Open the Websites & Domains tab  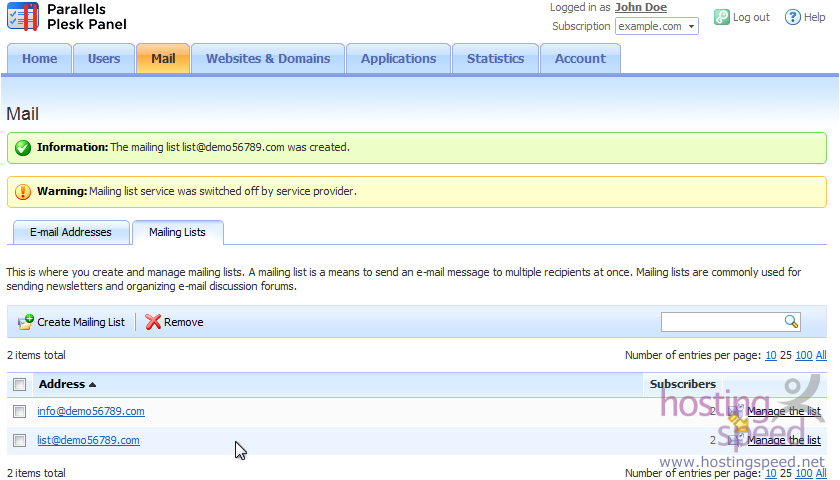[x=268, y=58]
